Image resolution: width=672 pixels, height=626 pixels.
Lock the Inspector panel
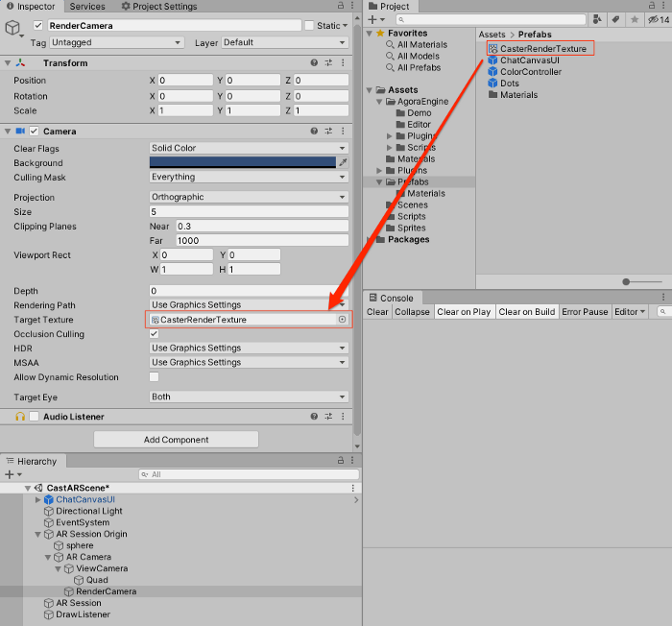pos(341,5)
